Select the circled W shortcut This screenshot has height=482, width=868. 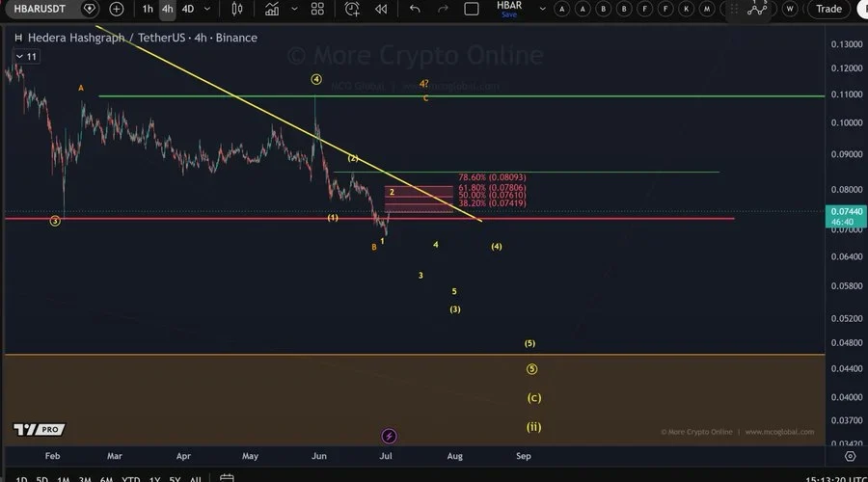click(x=790, y=9)
